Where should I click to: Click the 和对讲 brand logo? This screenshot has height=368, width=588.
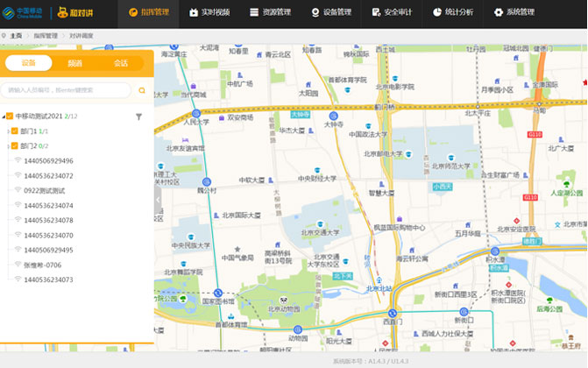coord(75,13)
